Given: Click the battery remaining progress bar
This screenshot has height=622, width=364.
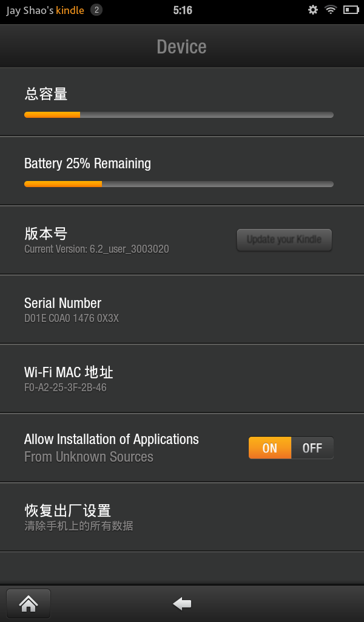Looking at the screenshot, I should click(178, 184).
